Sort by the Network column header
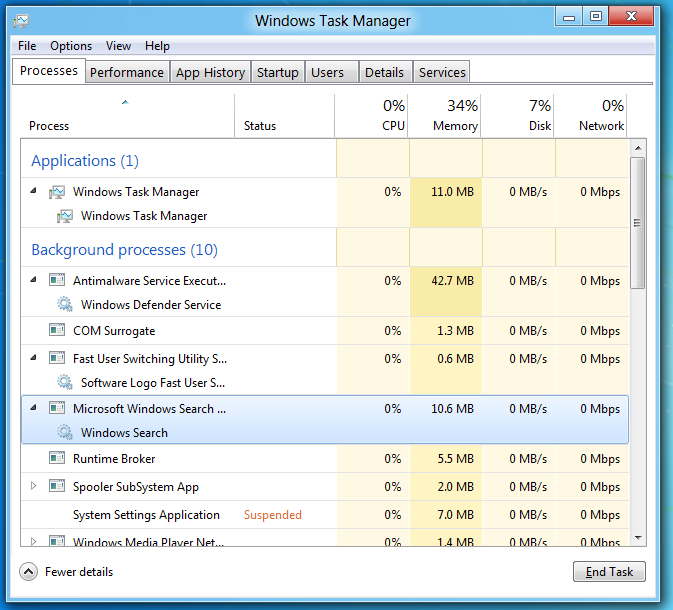Viewport: 673px width, 610px height. click(x=590, y=116)
